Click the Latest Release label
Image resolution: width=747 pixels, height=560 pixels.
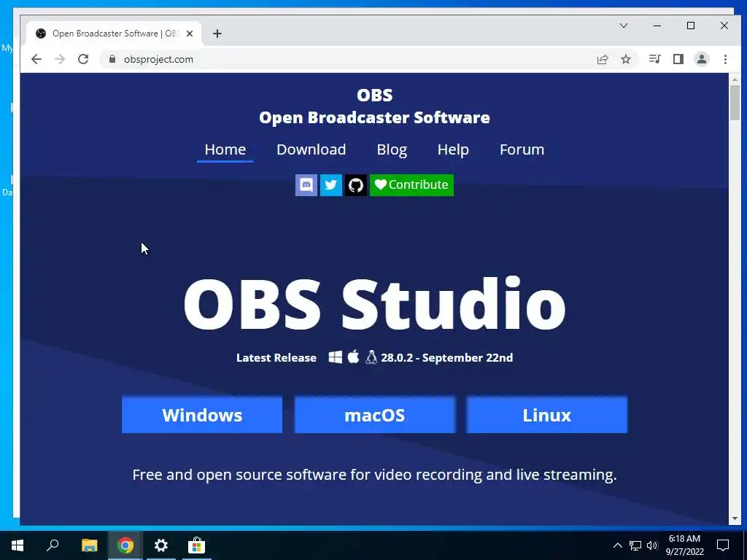(276, 357)
